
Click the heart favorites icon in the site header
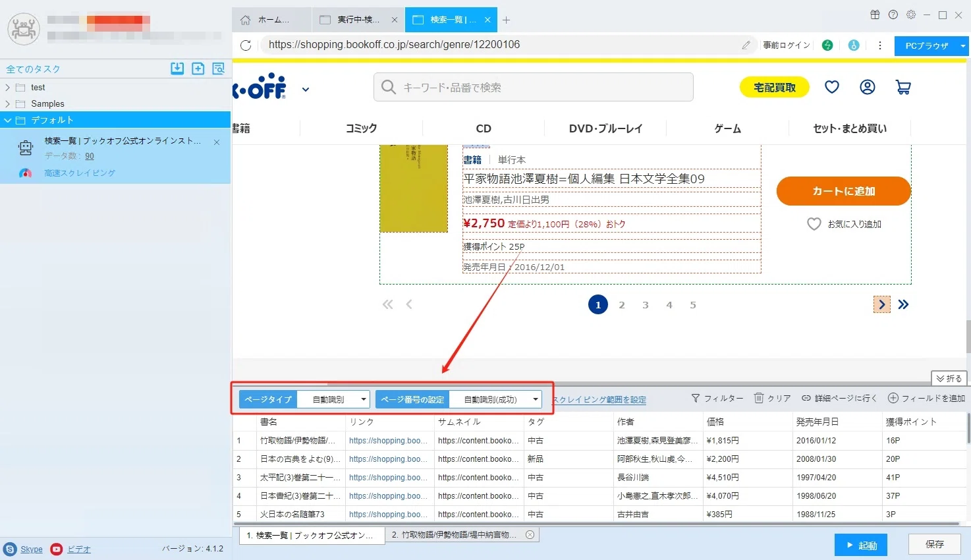832,87
